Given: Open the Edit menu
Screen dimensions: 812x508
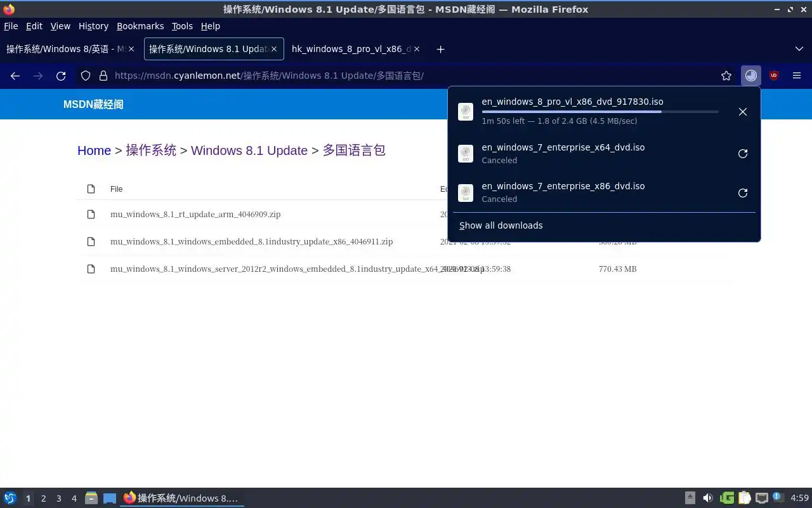Looking at the screenshot, I should click(x=34, y=26).
